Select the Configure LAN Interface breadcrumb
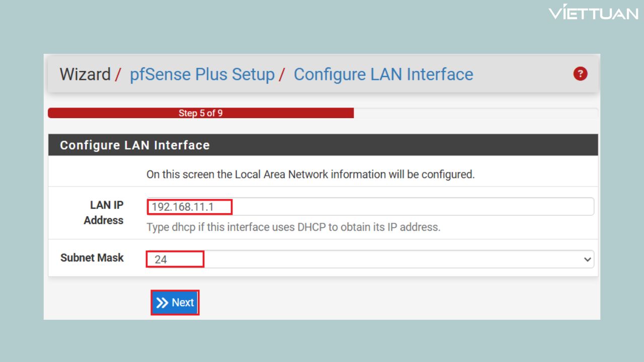 click(x=383, y=74)
